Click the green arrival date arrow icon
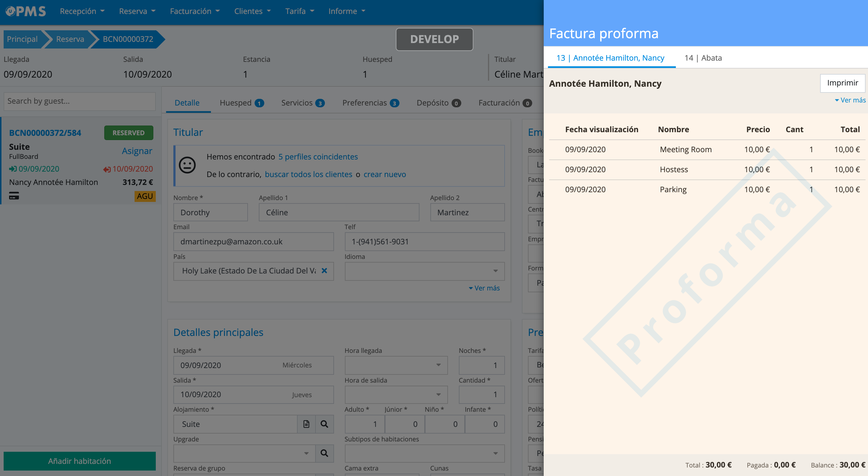 click(x=13, y=169)
